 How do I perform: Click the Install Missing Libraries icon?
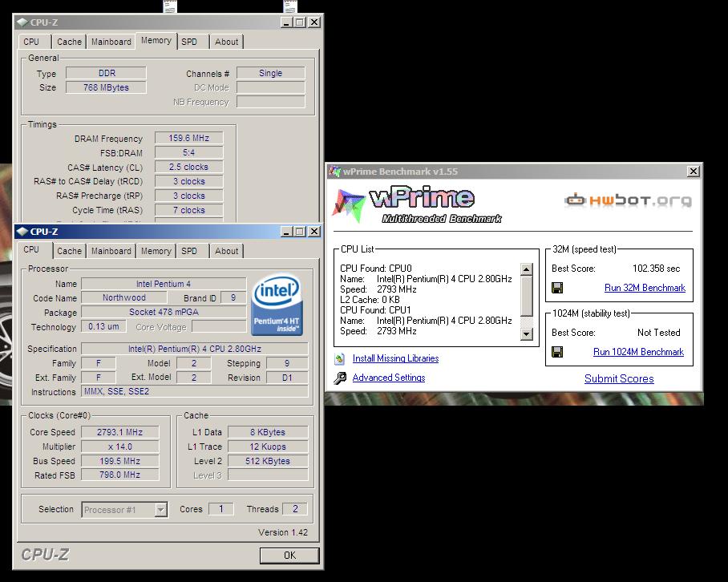point(339,358)
